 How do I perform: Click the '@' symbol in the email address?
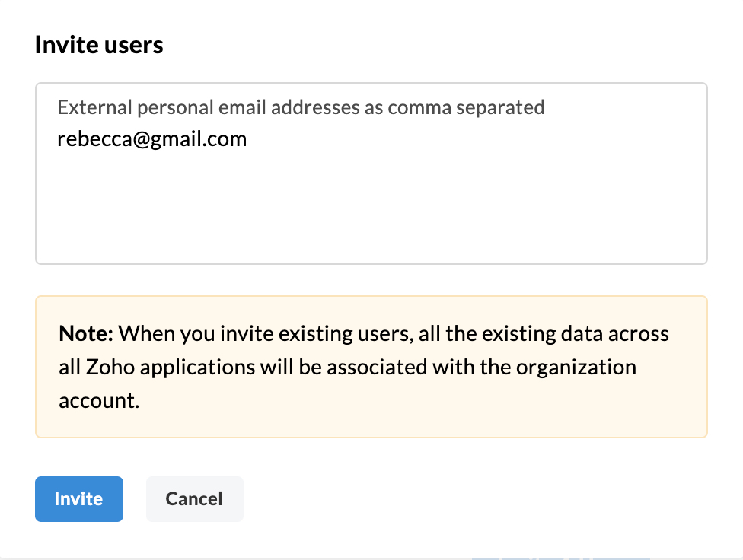[141, 140]
